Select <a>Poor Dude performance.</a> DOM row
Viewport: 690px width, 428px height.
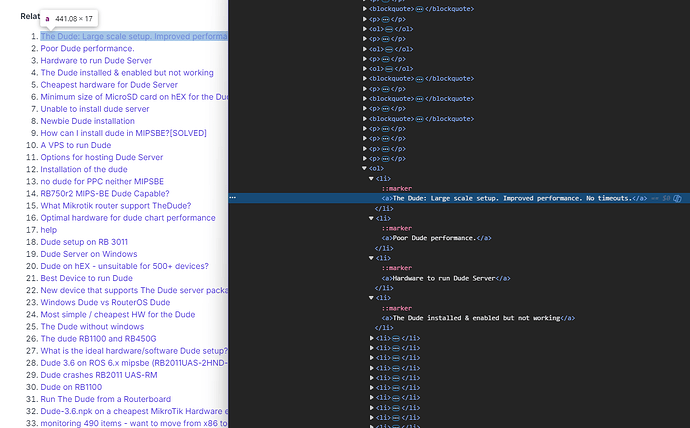(x=436, y=238)
